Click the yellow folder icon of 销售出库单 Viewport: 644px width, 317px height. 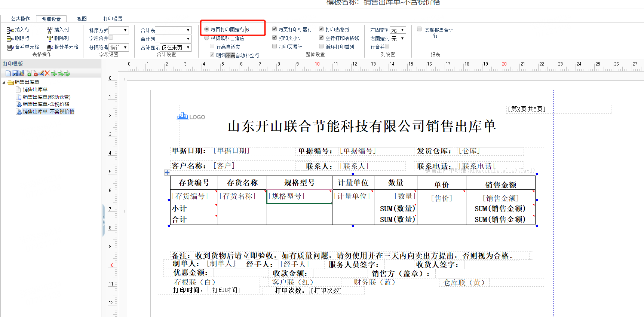tap(11, 82)
